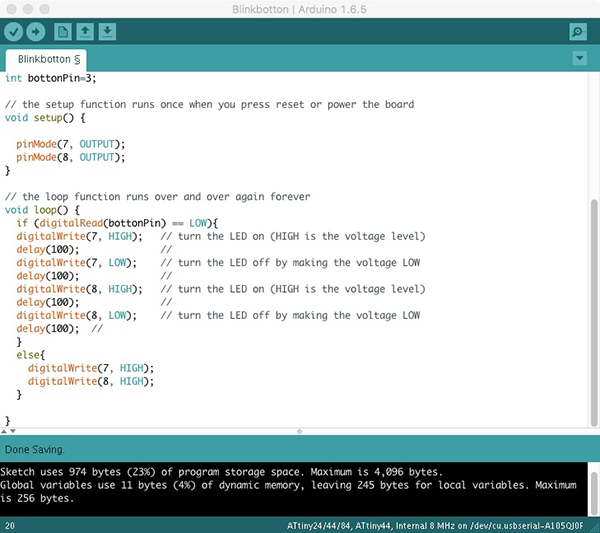Click the 'pinMode(7, OUTPUT);' line
The height and width of the screenshot is (533, 600).
pyautogui.click(x=70, y=144)
